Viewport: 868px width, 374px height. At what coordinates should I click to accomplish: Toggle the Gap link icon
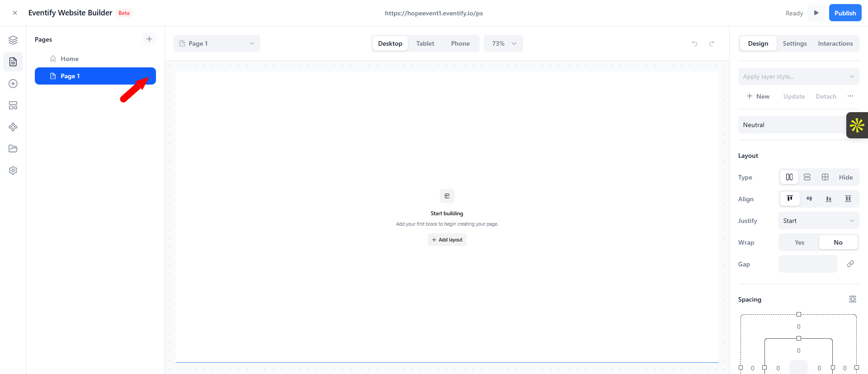(x=850, y=264)
